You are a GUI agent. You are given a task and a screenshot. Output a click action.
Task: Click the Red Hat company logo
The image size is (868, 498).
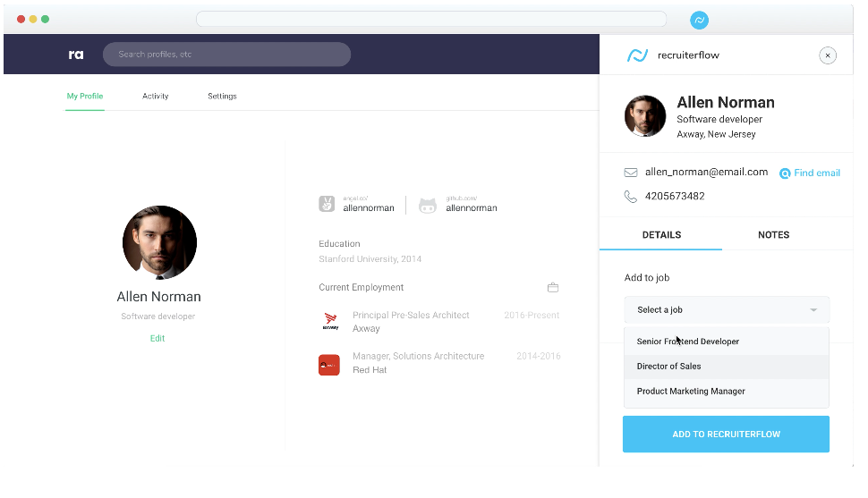pos(328,365)
